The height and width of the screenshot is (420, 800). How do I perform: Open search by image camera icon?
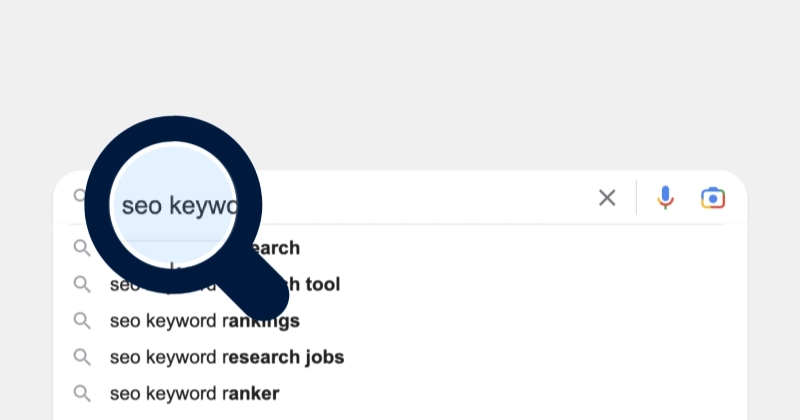point(713,198)
